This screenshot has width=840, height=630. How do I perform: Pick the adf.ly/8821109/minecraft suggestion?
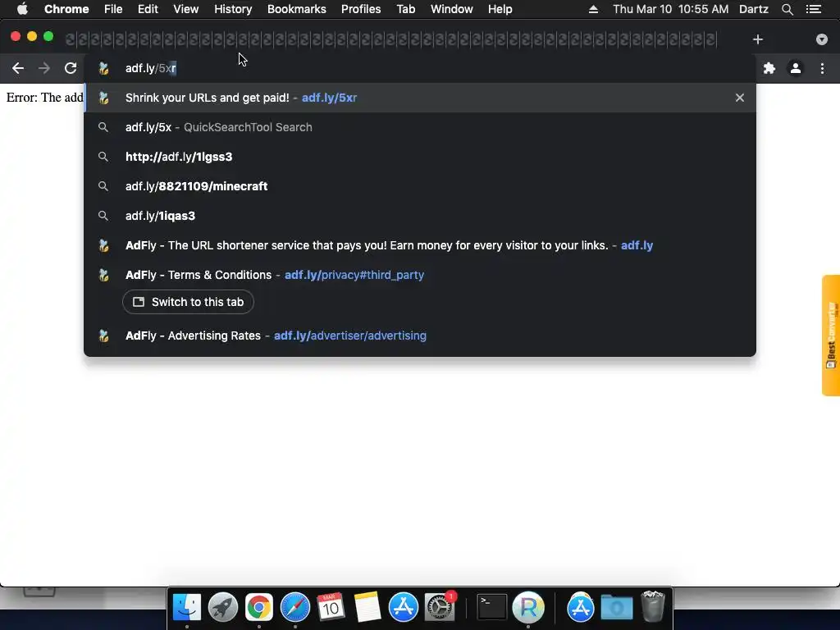tap(420, 186)
